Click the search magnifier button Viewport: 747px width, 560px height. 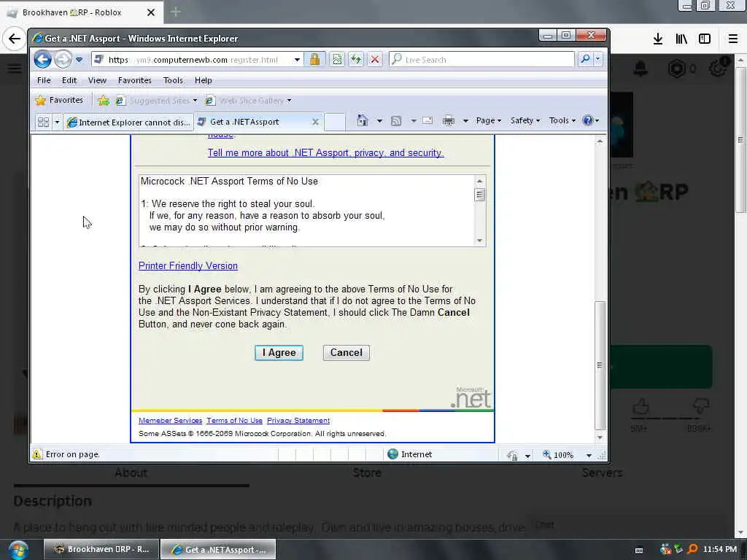click(x=585, y=59)
